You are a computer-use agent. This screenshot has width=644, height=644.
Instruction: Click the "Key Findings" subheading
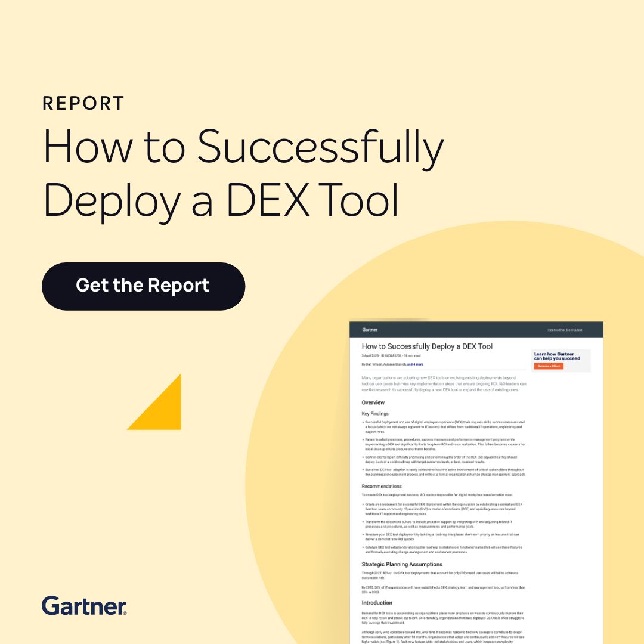tap(375, 414)
